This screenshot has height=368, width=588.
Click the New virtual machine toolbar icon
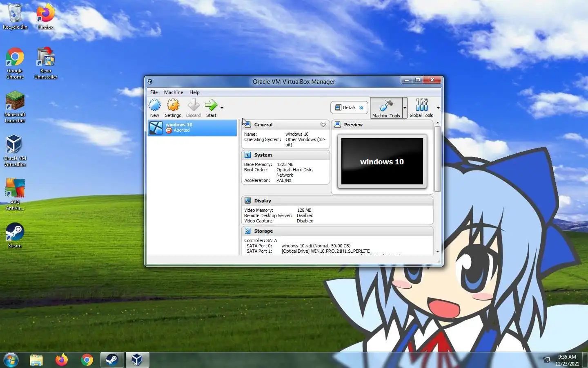click(155, 108)
